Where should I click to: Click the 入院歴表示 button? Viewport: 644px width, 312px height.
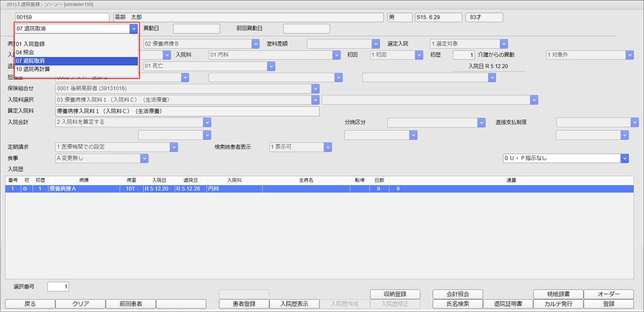(293, 304)
